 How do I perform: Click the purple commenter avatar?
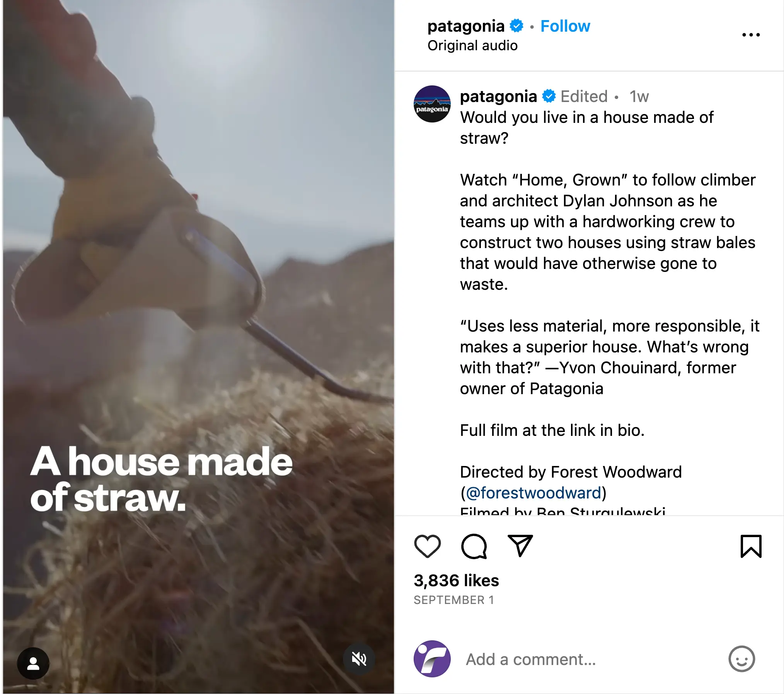[432, 659]
